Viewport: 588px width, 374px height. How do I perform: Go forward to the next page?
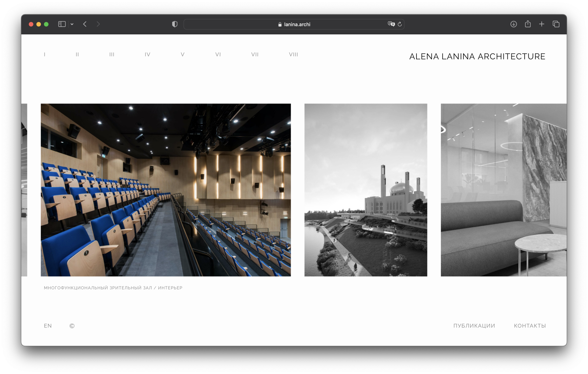point(98,24)
